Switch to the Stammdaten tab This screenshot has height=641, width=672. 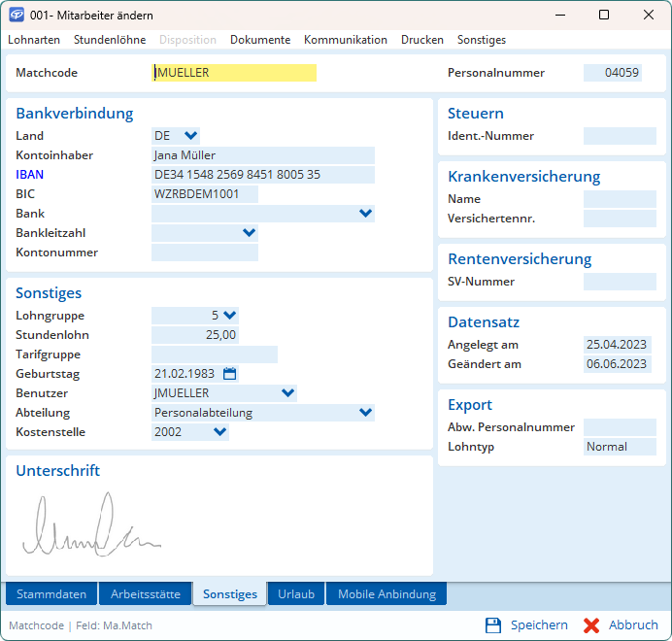pos(51,594)
